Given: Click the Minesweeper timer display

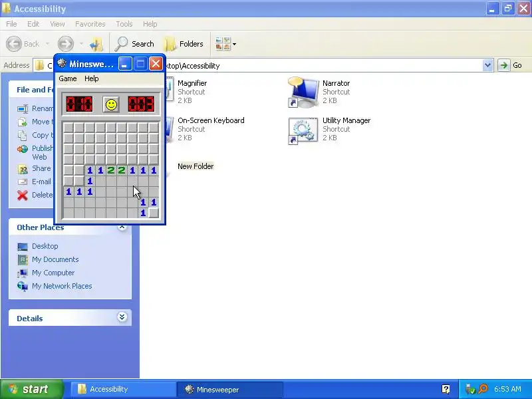Looking at the screenshot, I should pyautogui.click(x=141, y=104).
